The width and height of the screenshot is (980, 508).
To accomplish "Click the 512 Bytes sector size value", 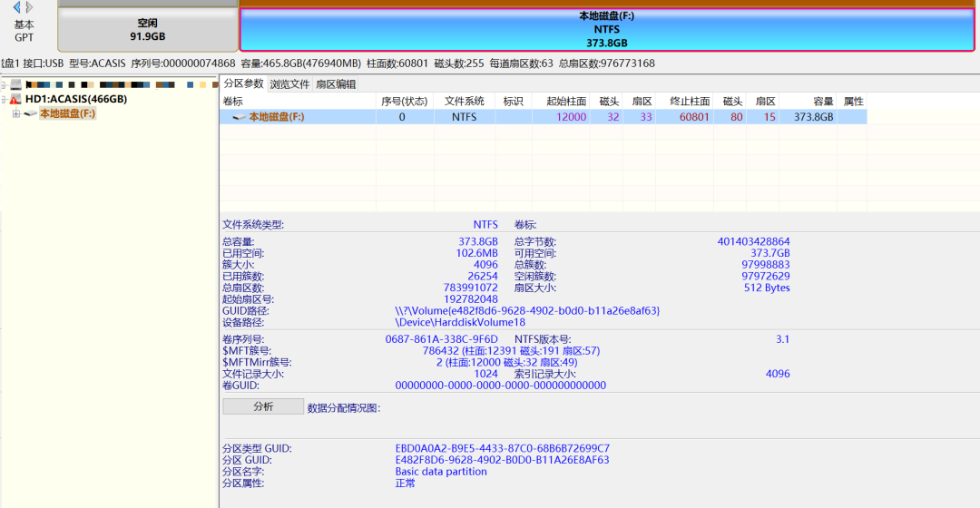I will pos(767,288).
